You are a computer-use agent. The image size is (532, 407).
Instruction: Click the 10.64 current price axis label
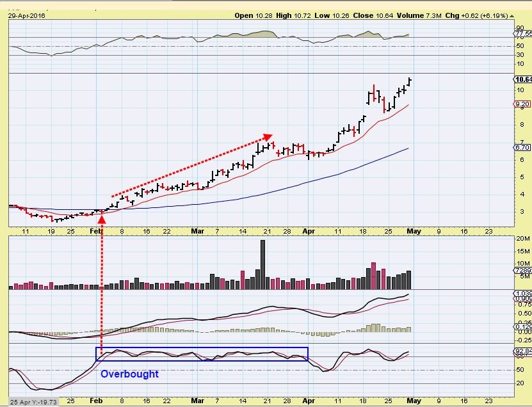522,79
